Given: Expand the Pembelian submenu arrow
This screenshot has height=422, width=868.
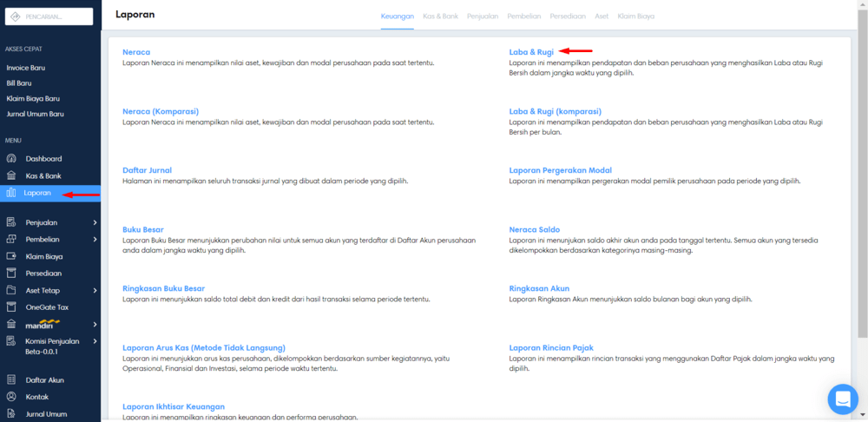Looking at the screenshot, I should (95, 240).
